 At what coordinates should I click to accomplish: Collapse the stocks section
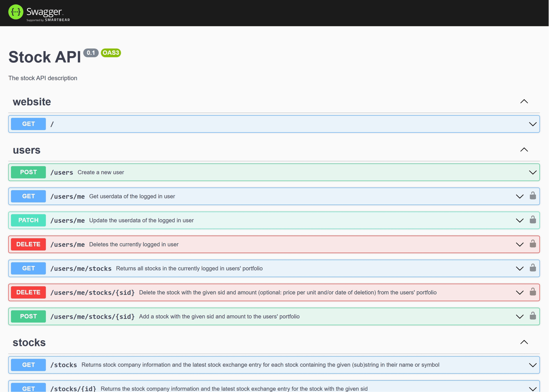[524, 342]
